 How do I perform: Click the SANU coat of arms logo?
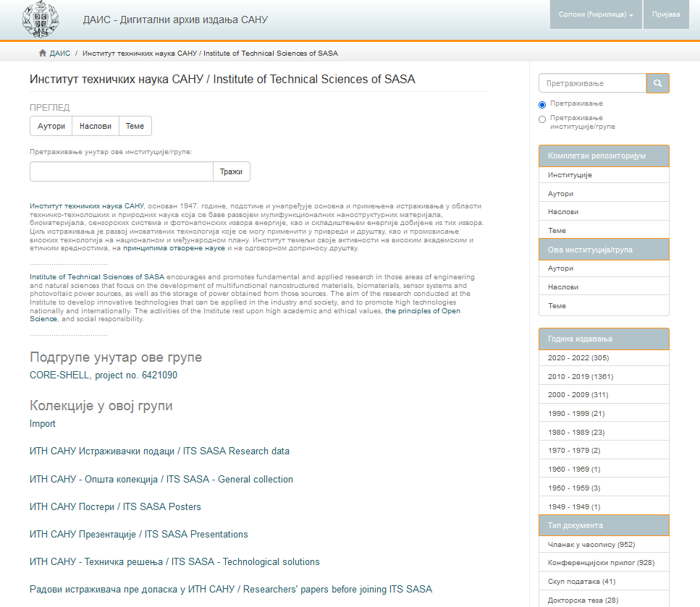(x=41, y=20)
